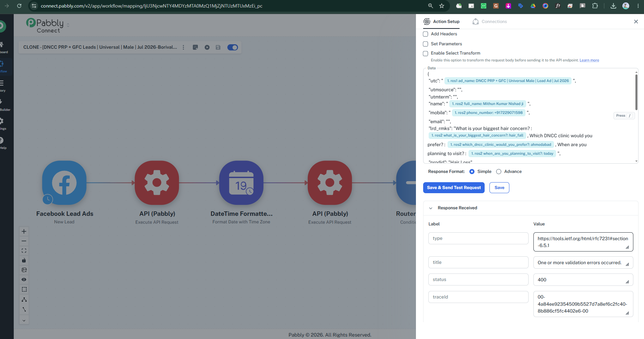Enable the Set Parameters checkbox

coord(426,44)
